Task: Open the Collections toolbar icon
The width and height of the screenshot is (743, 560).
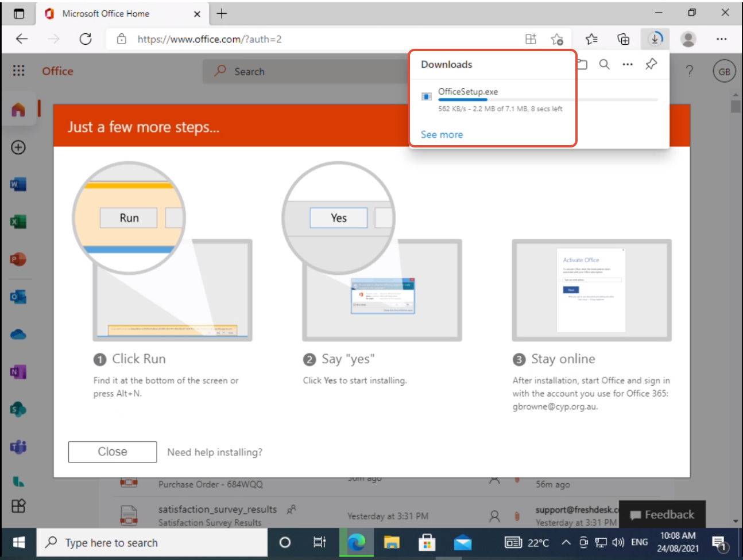Action: 624,39
